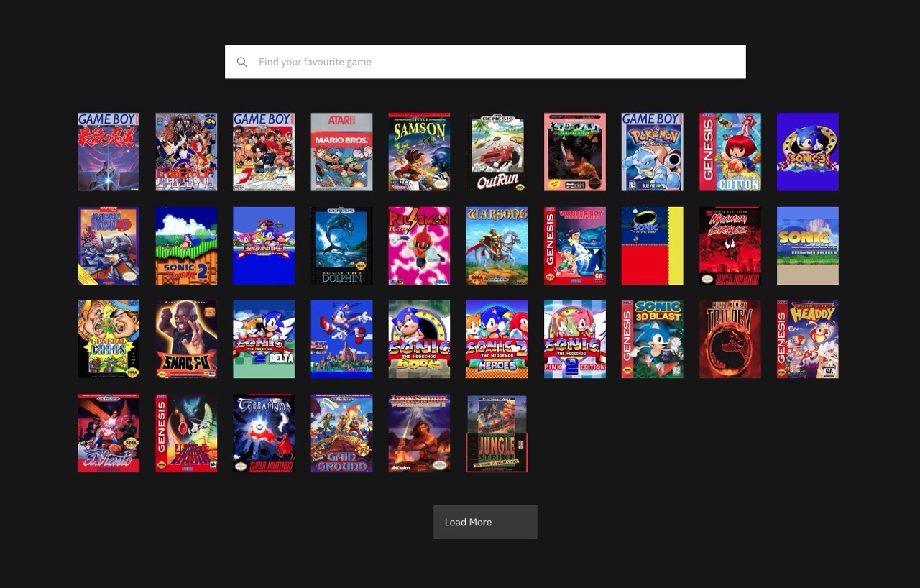Open the Terranigma Super Nintendo cover
The width and height of the screenshot is (920, 588).
pos(264,433)
